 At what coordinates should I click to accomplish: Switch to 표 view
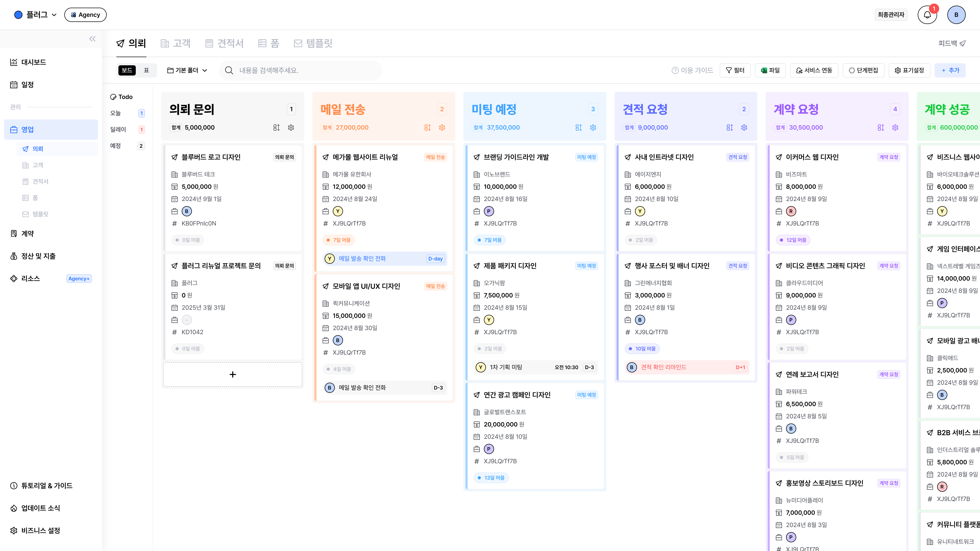click(146, 70)
